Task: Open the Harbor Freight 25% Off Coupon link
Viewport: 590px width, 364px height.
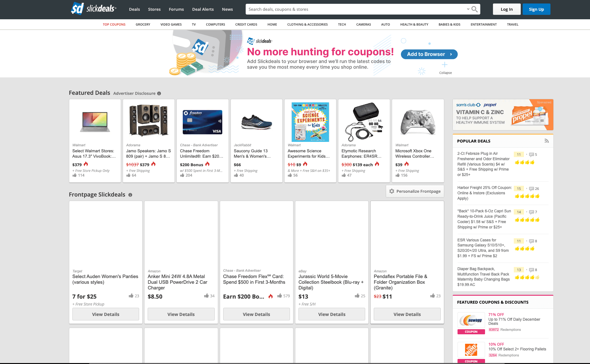Action: (x=484, y=193)
